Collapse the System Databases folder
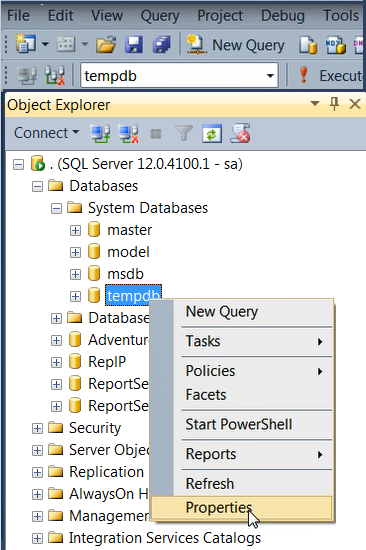The image size is (366, 550). pyautogui.click(x=56, y=209)
